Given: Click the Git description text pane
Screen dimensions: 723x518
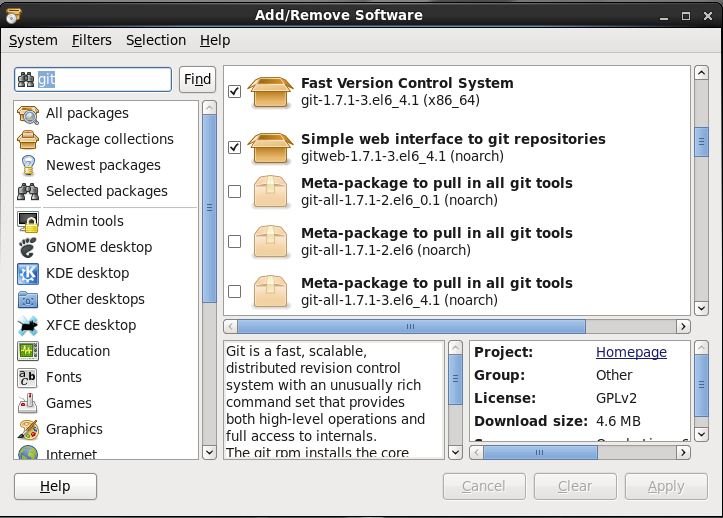Looking at the screenshot, I should click(x=334, y=400).
